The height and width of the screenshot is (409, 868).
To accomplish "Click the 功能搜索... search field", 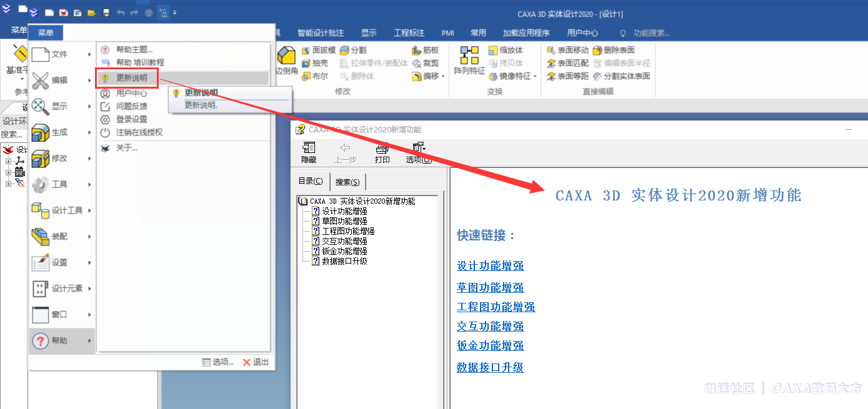I will [652, 33].
